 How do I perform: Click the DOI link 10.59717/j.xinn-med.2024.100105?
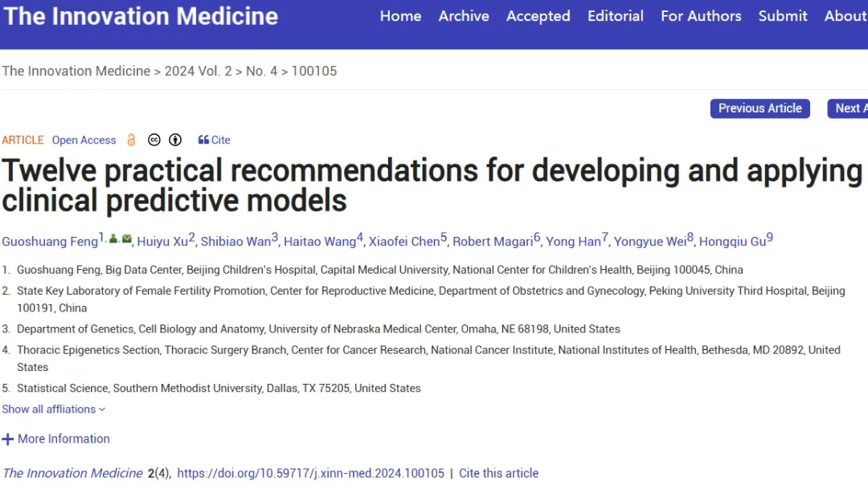pyautogui.click(x=310, y=474)
